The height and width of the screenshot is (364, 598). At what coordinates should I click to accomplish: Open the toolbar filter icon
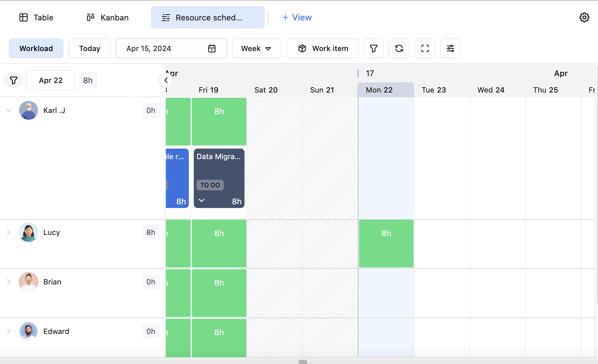coord(374,48)
